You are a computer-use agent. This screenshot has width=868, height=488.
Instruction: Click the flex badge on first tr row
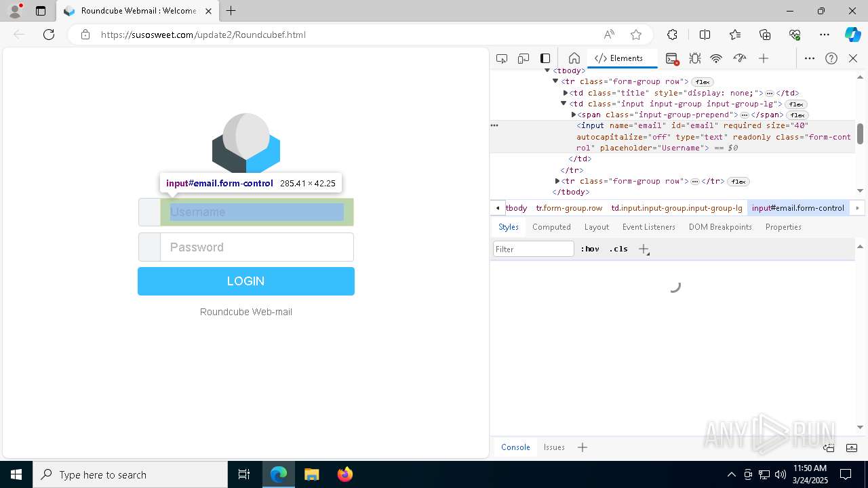(x=703, y=82)
